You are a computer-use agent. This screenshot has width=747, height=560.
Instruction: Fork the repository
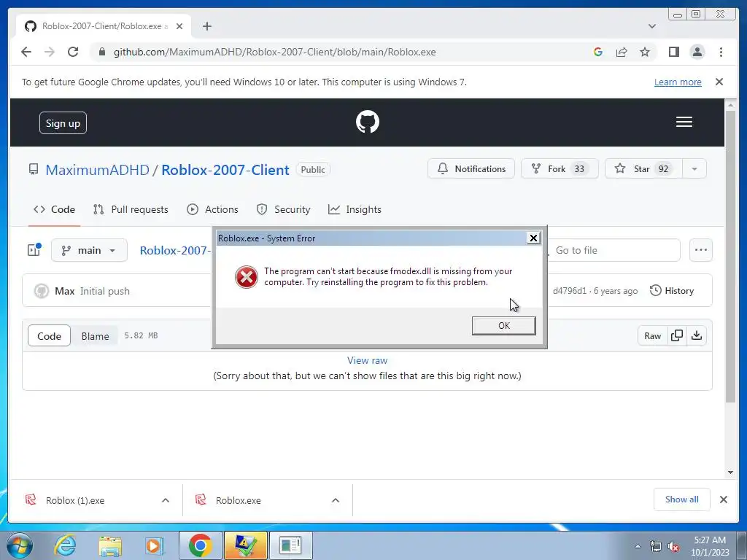(x=560, y=168)
